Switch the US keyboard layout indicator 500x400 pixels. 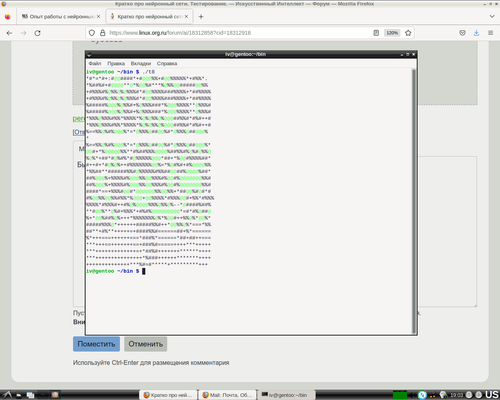click(492, 395)
